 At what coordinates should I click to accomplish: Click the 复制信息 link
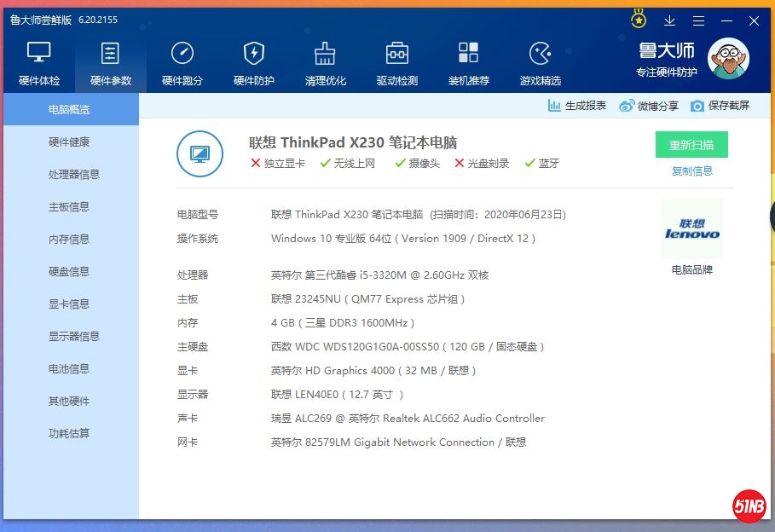(691, 171)
